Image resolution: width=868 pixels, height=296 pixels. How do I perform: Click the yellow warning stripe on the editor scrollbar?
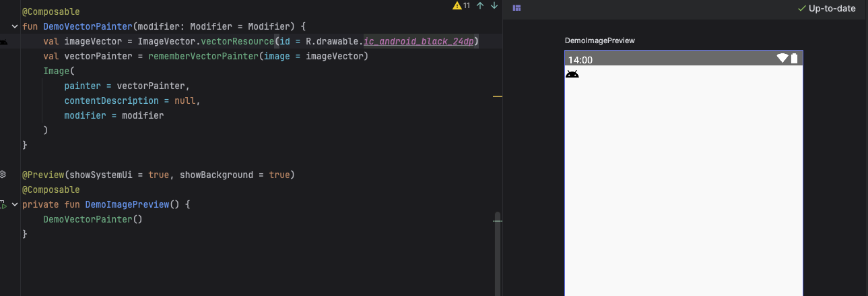point(498,97)
